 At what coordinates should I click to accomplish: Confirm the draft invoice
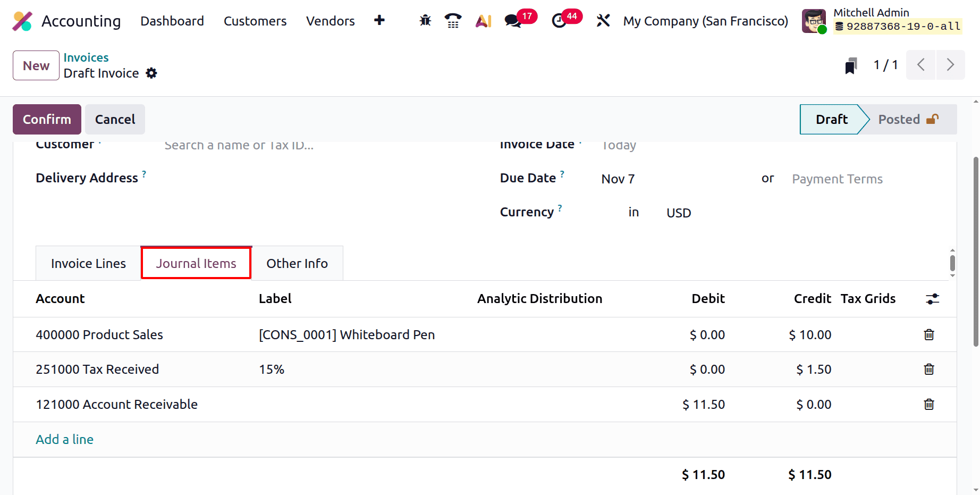pyautogui.click(x=47, y=119)
